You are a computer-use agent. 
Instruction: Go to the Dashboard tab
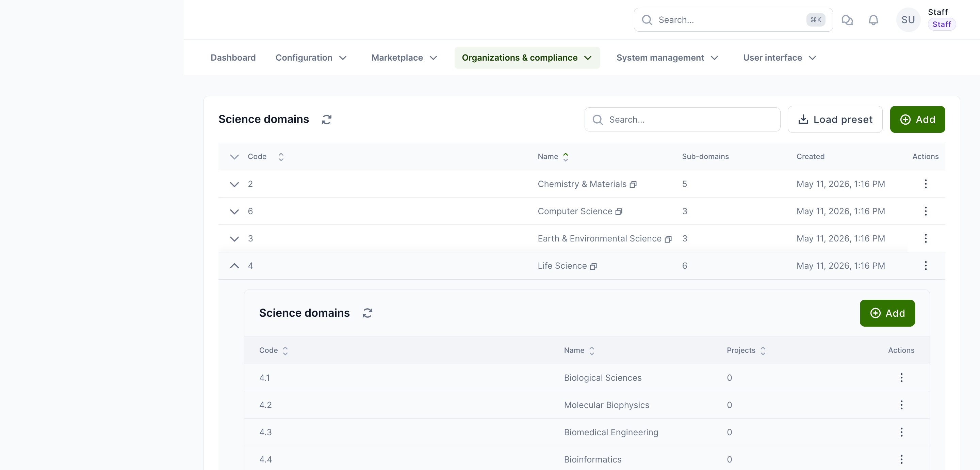click(x=233, y=58)
